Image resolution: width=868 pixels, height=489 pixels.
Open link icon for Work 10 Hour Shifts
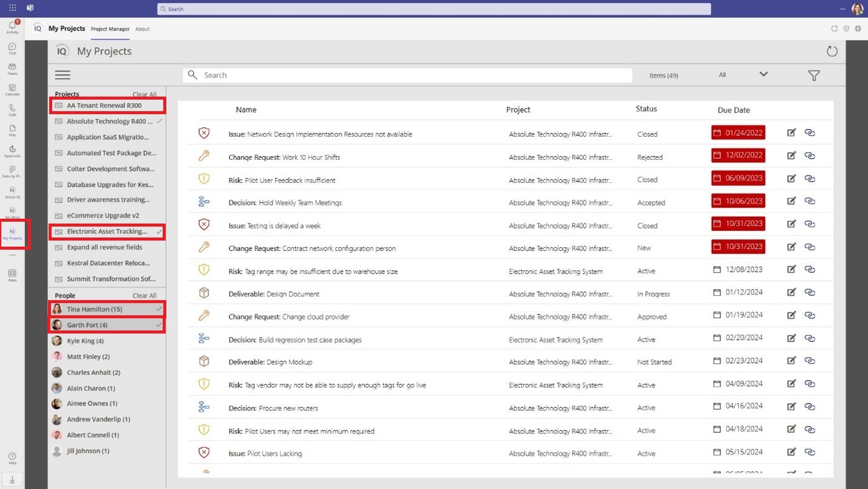click(x=810, y=156)
